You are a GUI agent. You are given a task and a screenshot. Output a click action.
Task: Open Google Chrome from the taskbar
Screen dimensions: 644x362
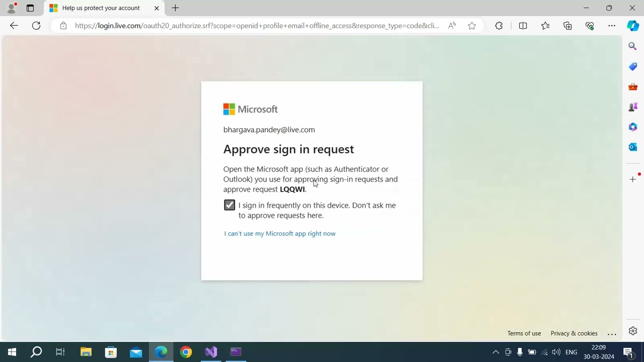(186, 352)
